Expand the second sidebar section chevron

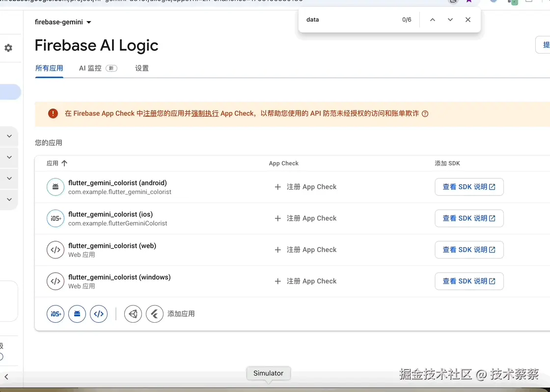click(x=9, y=157)
